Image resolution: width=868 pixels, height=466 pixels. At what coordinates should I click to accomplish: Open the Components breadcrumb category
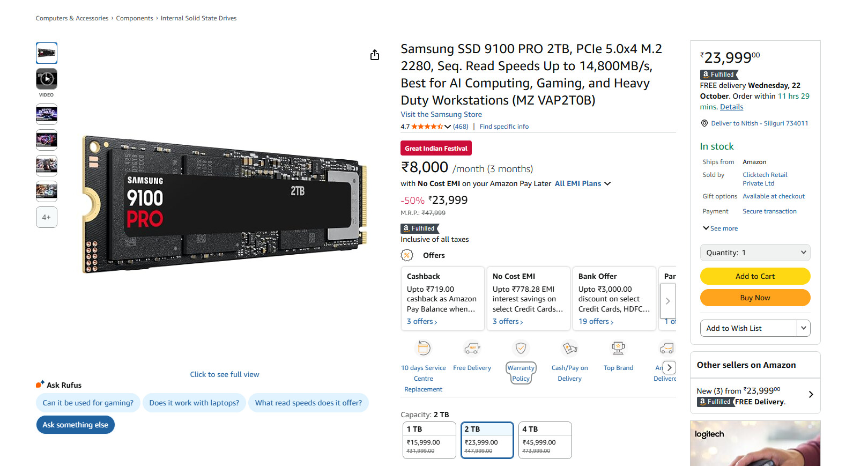[135, 18]
